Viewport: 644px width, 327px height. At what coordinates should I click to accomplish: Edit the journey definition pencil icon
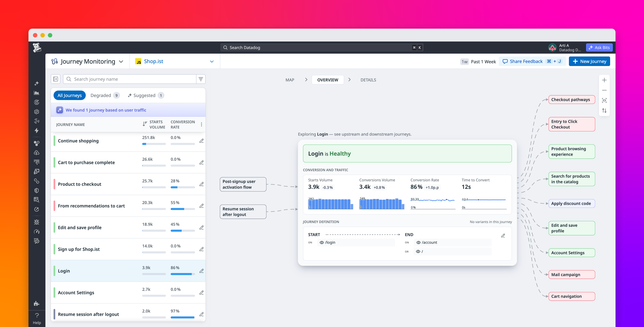pyautogui.click(x=503, y=236)
